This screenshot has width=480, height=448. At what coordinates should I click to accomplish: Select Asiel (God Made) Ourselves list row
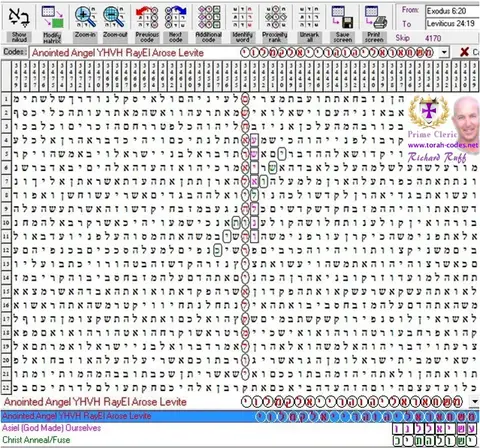pos(240,428)
